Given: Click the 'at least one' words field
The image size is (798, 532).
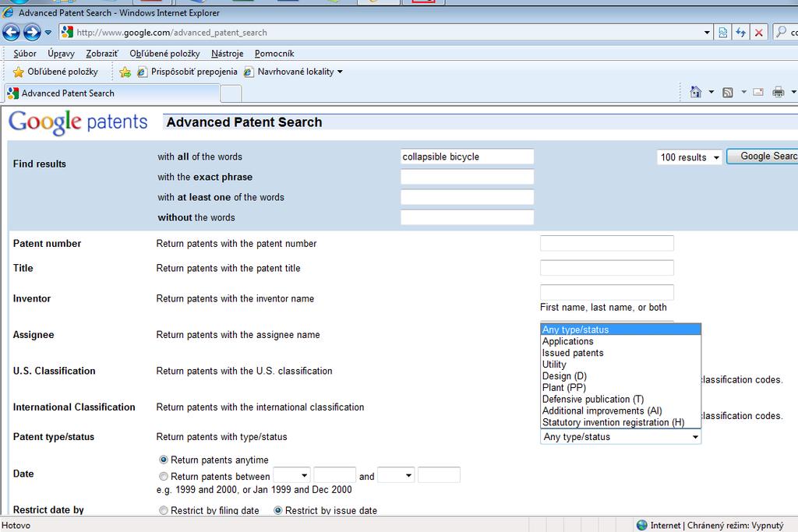Looking at the screenshot, I should point(468,197).
